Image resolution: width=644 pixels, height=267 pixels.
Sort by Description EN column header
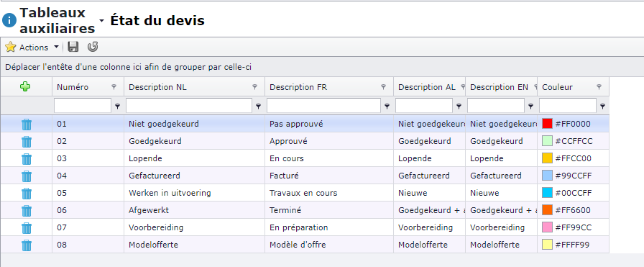pos(499,87)
